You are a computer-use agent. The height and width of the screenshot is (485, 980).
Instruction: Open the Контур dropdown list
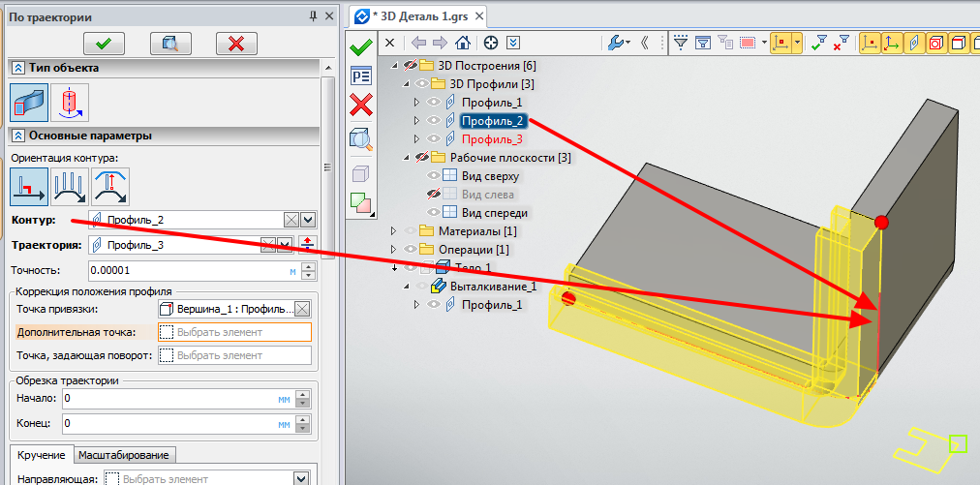click(x=308, y=221)
